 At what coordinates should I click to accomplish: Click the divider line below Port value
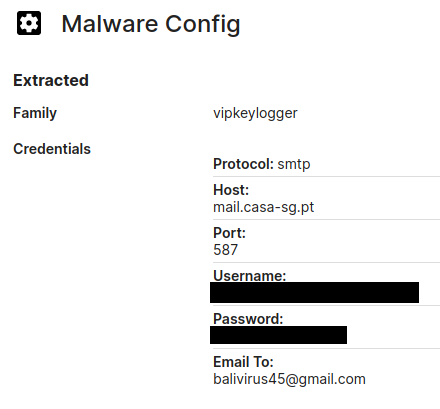click(326, 262)
